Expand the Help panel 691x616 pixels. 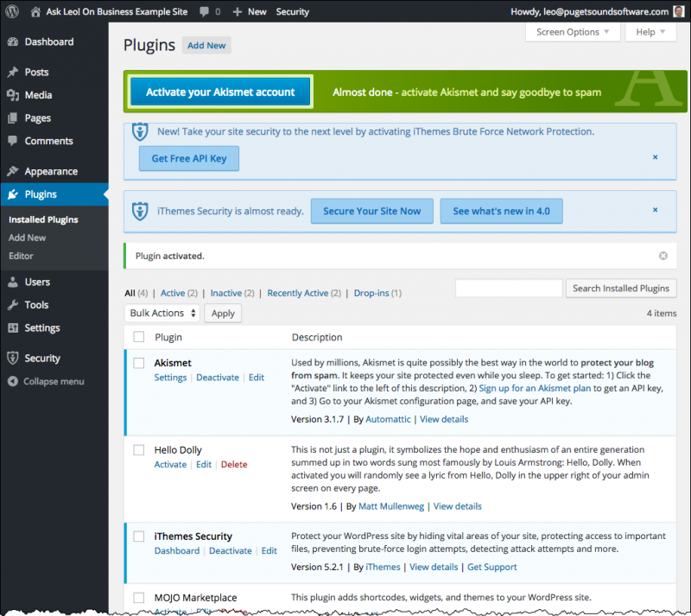(650, 32)
